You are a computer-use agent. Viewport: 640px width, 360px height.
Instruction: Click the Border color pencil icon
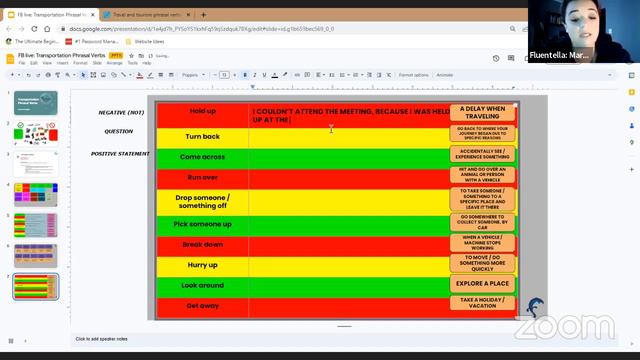point(150,75)
